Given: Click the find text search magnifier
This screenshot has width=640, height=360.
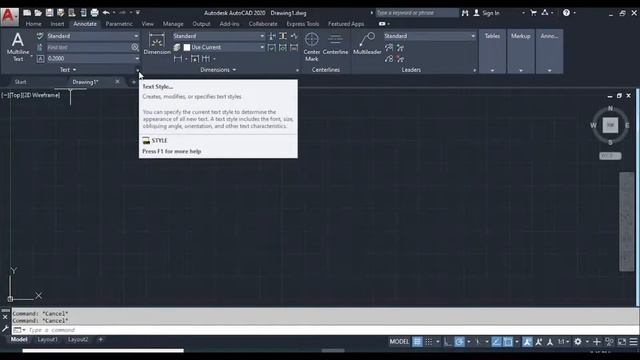Looking at the screenshot, I should (x=135, y=47).
